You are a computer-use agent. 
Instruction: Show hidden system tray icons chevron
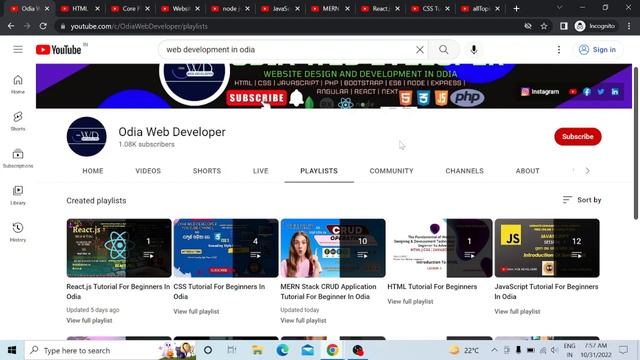(494, 350)
